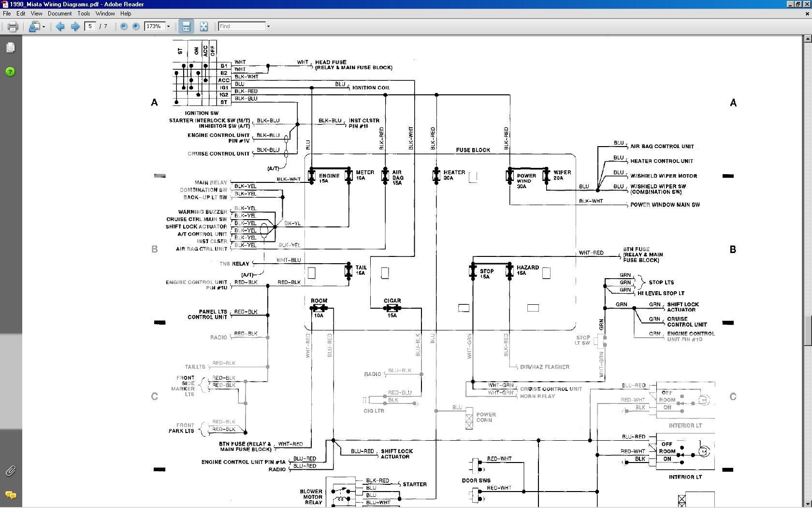Minimize the Adobe Reader window

[790, 4]
